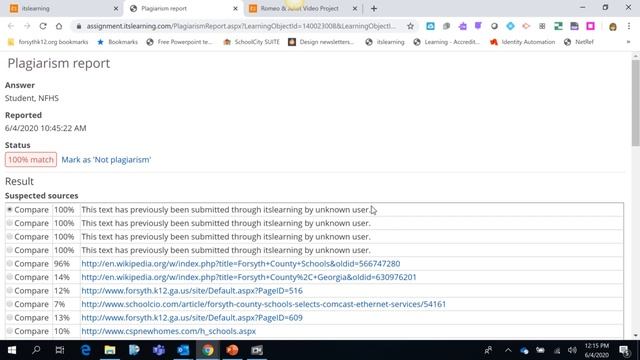
Task: Open the Bookmarks star bookmark
Action: click(x=118, y=42)
